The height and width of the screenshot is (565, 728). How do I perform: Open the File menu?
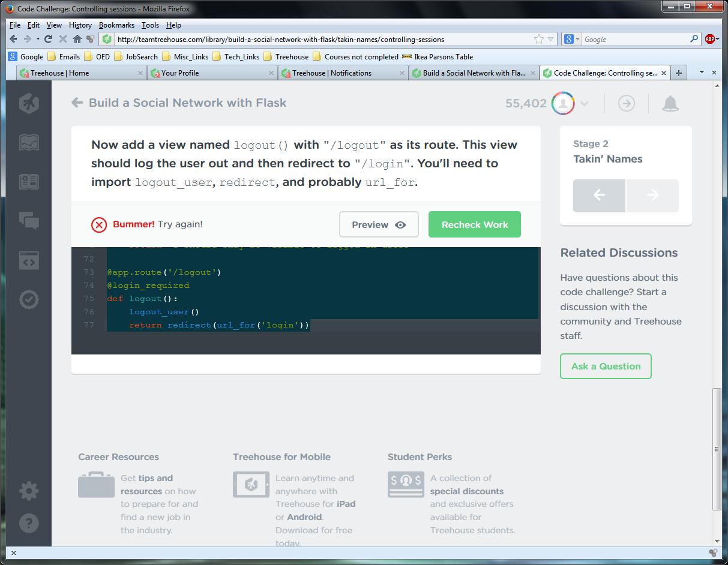15,25
